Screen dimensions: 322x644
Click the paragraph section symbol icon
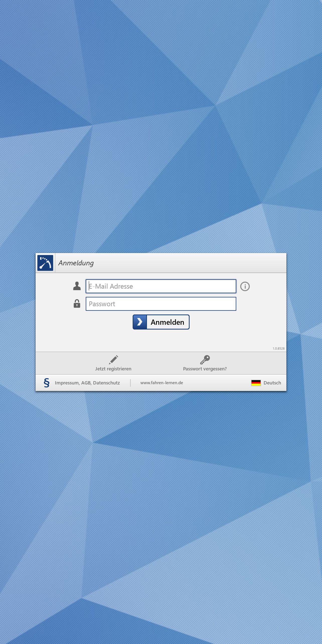[x=47, y=383]
